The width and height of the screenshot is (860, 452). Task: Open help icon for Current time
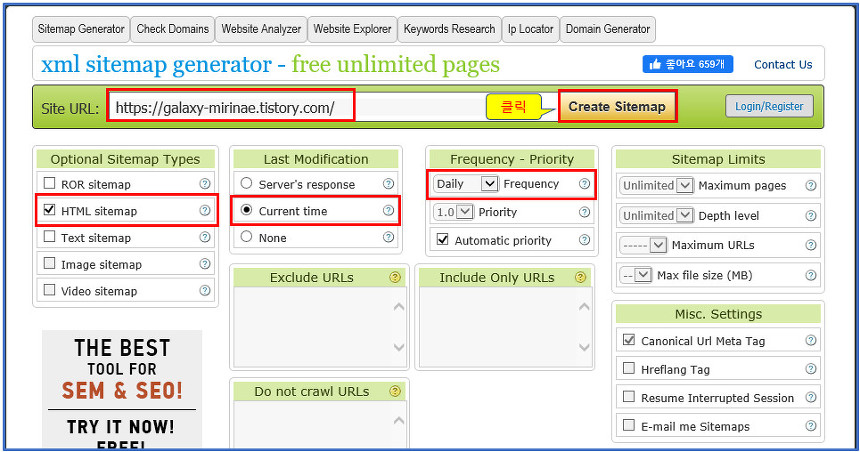pos(388,210)
